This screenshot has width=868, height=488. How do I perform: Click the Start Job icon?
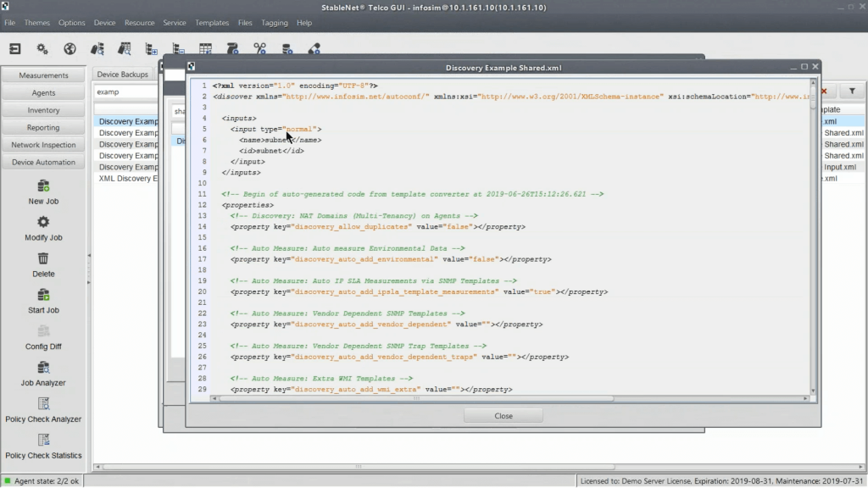click(43, 296)
